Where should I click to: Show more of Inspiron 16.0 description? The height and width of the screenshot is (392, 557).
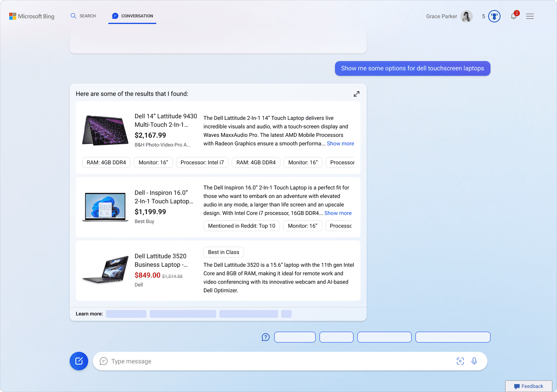pyautogui.click(x=338, y=213)
